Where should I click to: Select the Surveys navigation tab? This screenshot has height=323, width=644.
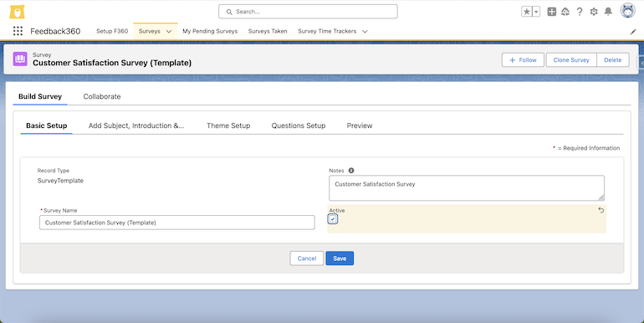coord(149,31)
